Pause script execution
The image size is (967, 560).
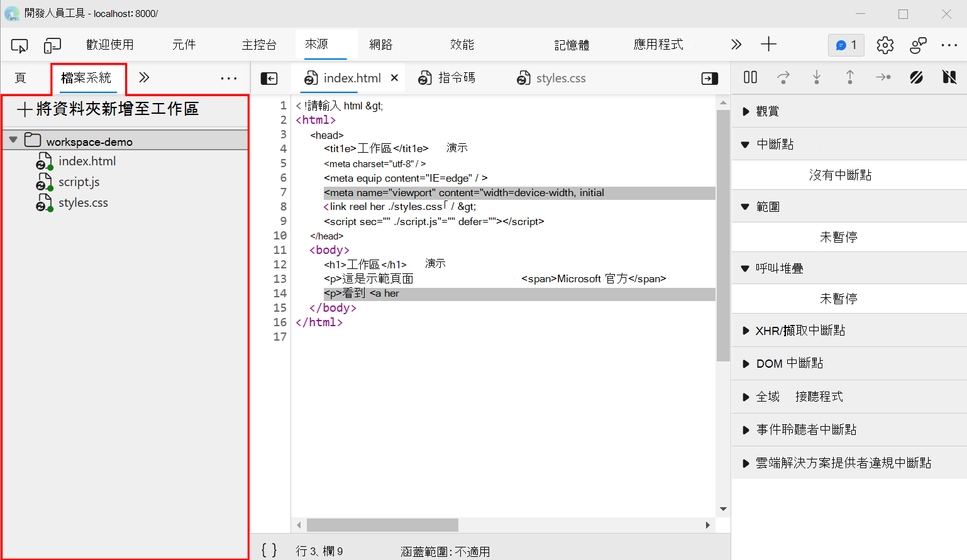(x=750, y=77)
